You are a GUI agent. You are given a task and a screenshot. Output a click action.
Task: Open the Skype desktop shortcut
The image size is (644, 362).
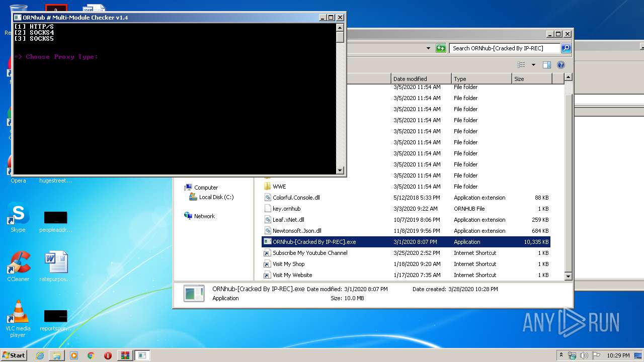point(18,218)
